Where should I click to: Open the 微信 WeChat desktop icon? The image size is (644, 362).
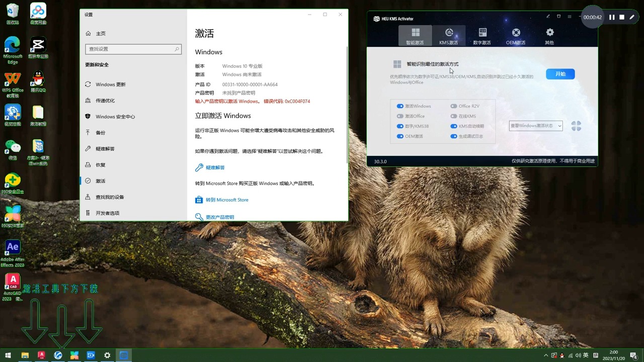tap(13, 149)
